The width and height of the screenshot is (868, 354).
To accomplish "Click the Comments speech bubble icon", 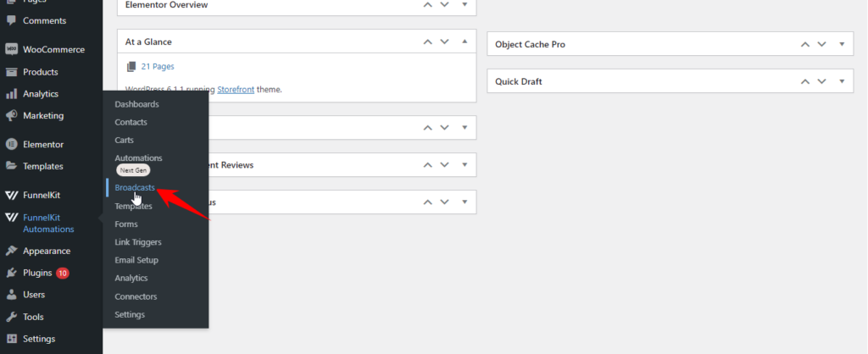I will tap(11, 20).
